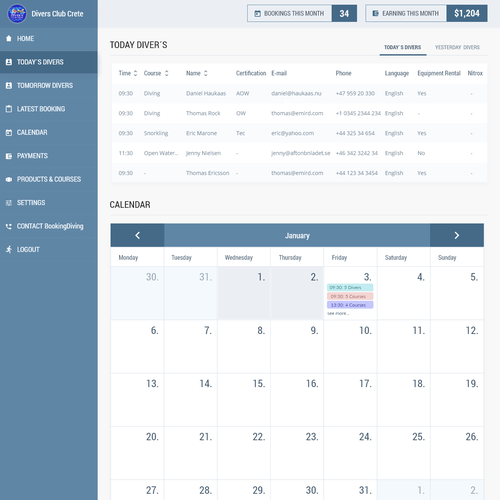Sort the table by Name column arrows
This screenshot has height=500, width=500.
(x=205, y=73)
